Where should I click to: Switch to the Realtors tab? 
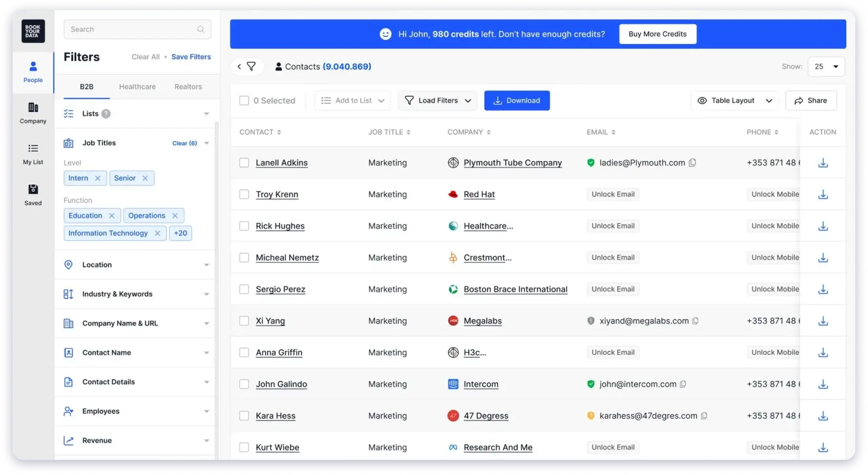[188, 87]
